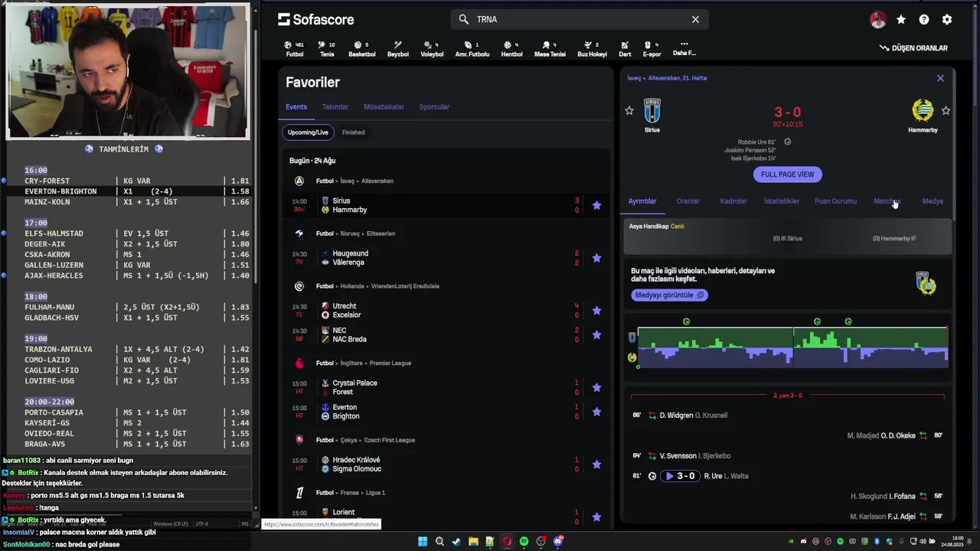Switch to the Kadrolar tab
Viewport: 980px width, 551px height.
[733, 201]
